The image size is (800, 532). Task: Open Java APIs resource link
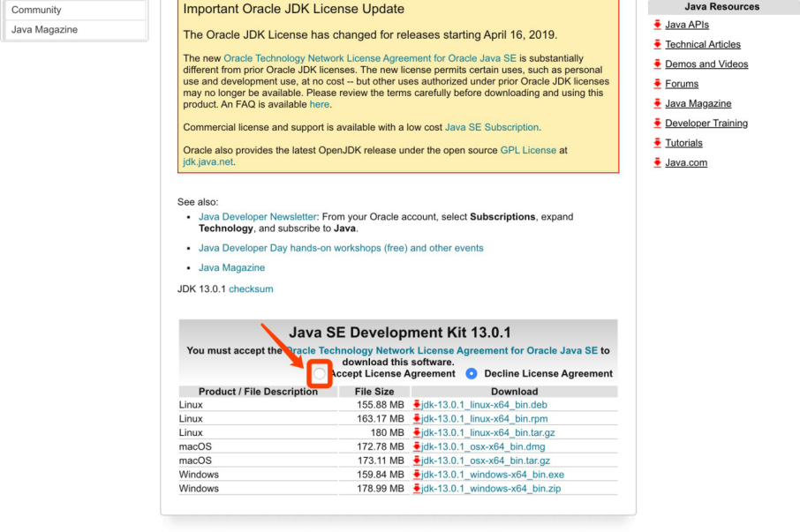click(x=687, y=25)
